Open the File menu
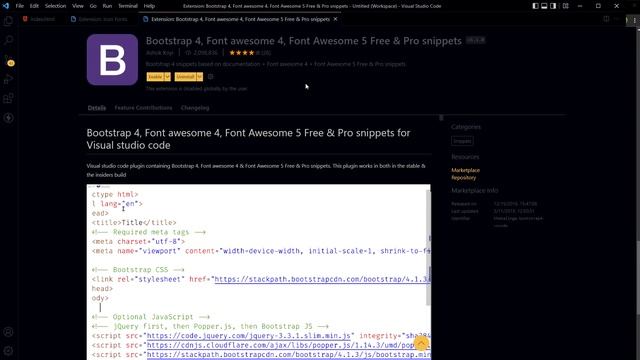 tap(20, 6)
